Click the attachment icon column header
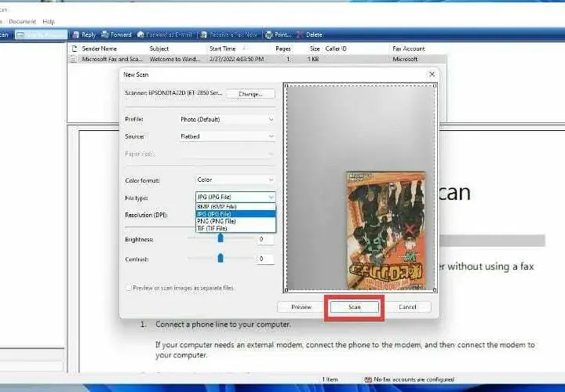Screen dimensions: 565x392 pos(75,49)
